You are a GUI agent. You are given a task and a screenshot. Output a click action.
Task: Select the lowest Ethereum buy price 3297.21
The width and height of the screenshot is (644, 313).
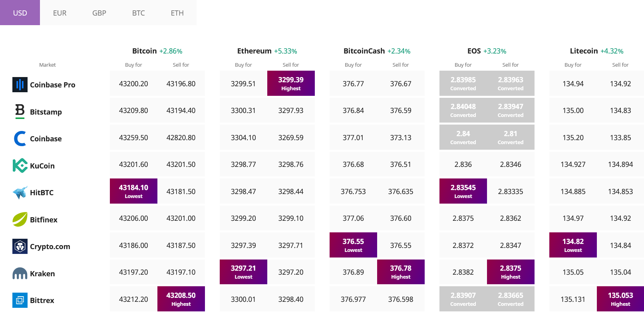coord(243,272)
